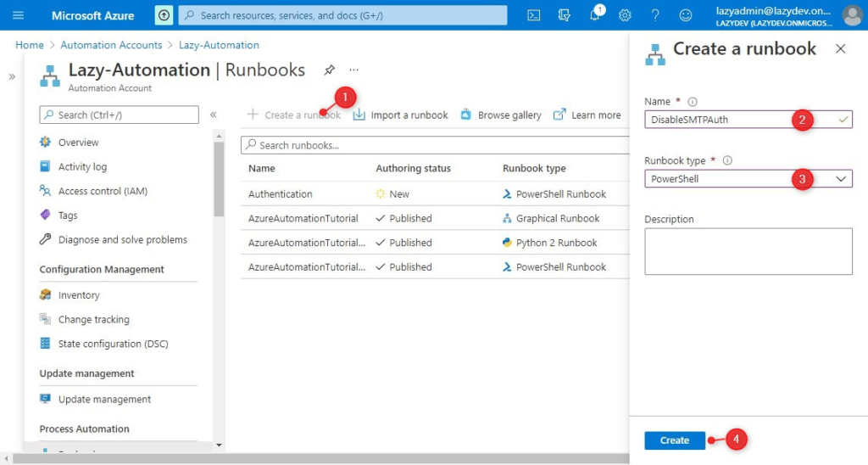Open the notifications bell
868x465 pixels.
[595, 15]
